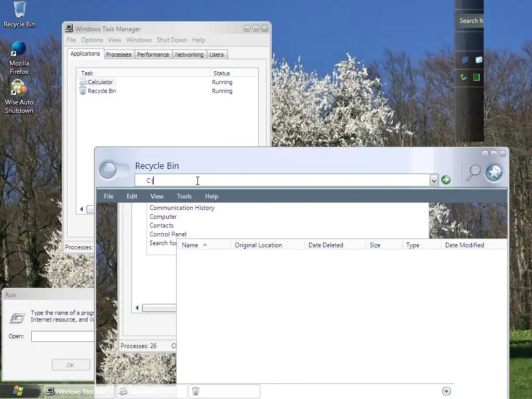Select Contacts in the address list
This screenshot has width=532, height=399.
(161, 225)
